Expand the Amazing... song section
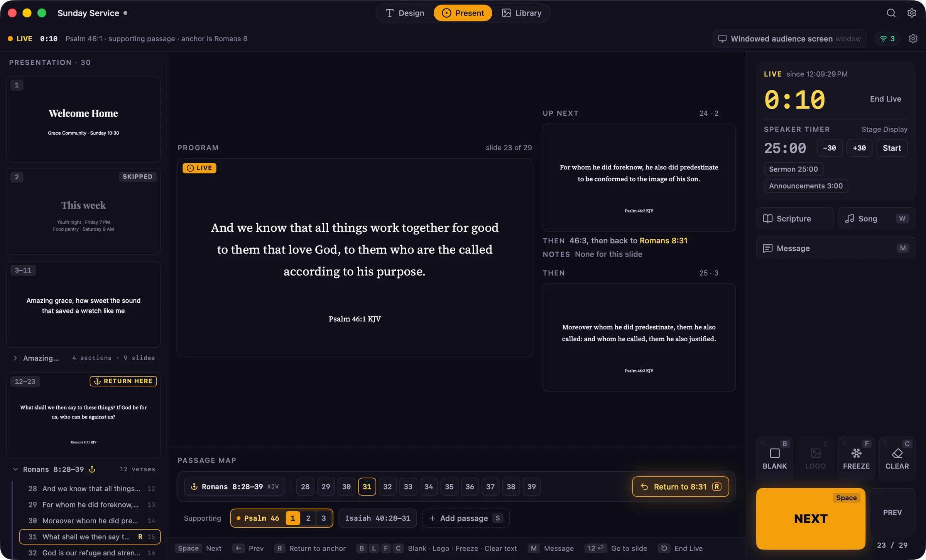The width and height of the screenshot is (926, 560). [x=15, y=358]
